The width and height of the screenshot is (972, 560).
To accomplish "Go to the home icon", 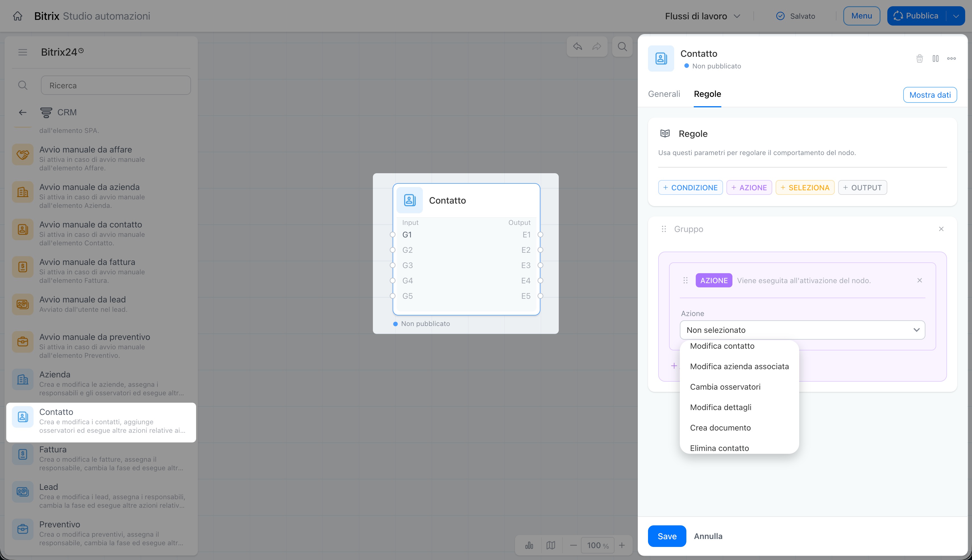I will 18,16.
